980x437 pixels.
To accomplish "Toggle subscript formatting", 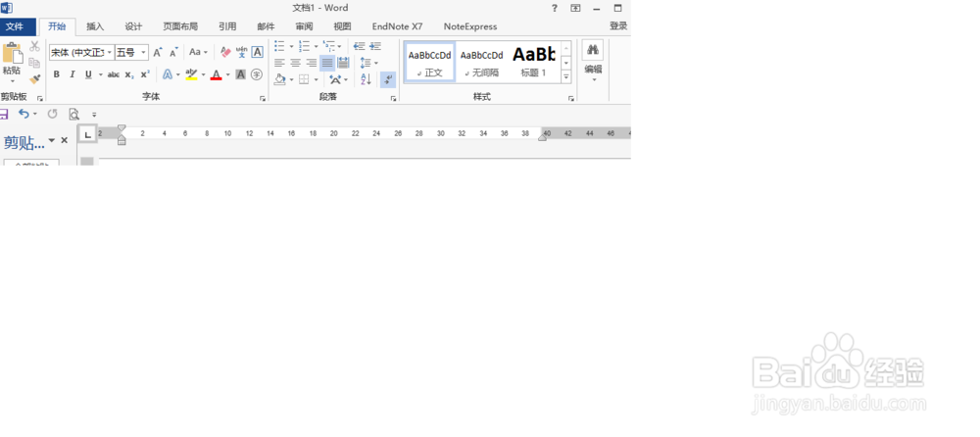I will [128, 74].
